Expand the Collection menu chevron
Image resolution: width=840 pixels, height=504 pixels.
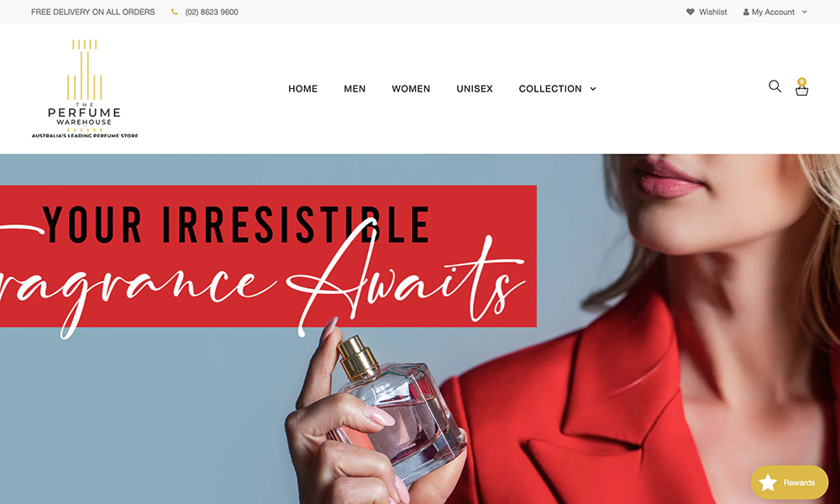coord(593,89)
